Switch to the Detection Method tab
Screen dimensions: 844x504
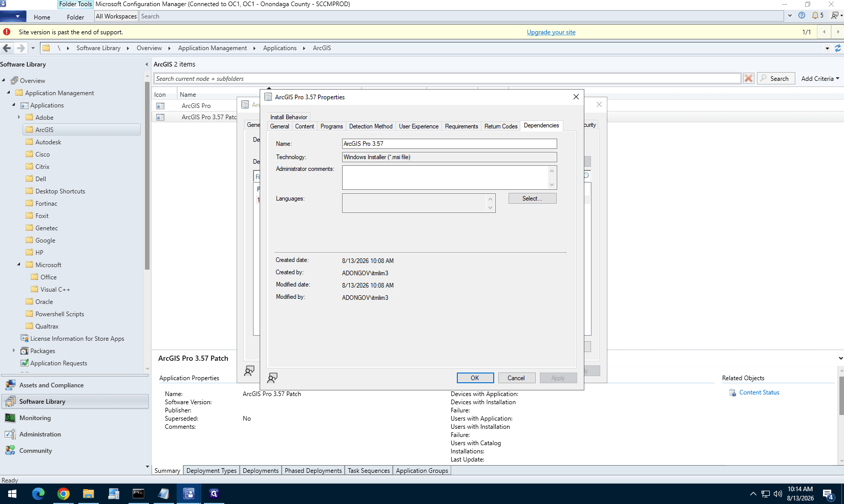point(371,126)
